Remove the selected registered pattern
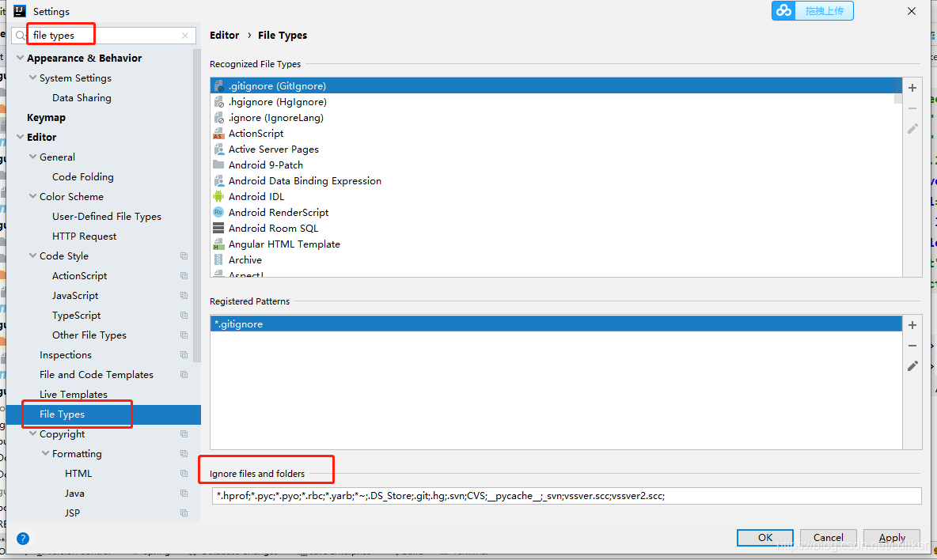 click(x=912, y=346)
